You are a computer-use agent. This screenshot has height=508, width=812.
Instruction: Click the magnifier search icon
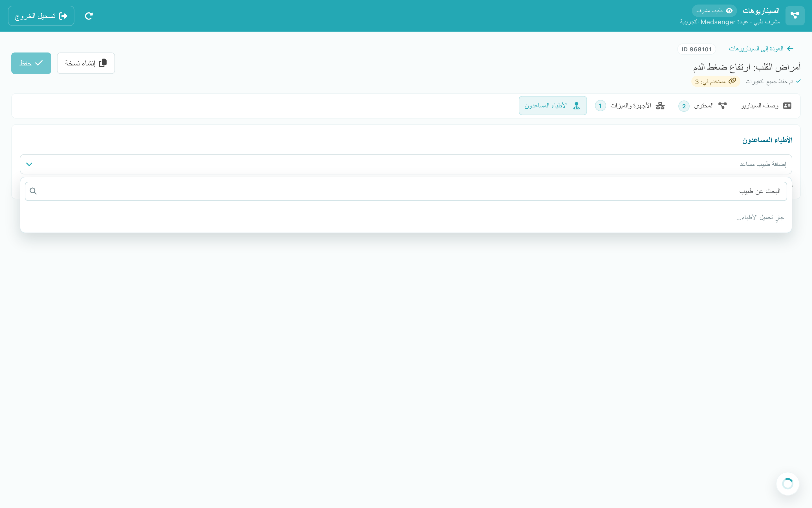point(33,191)
